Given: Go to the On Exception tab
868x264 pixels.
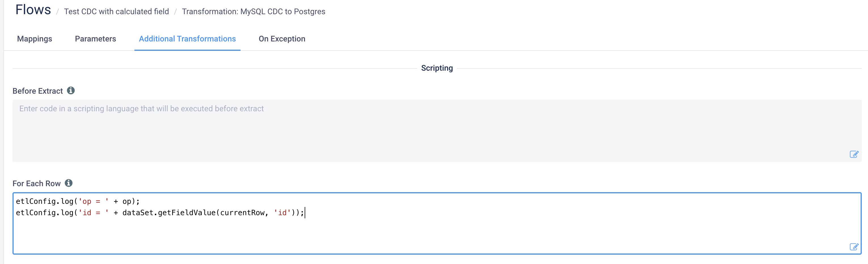Looking at the screenshot, I should [282, 39].
